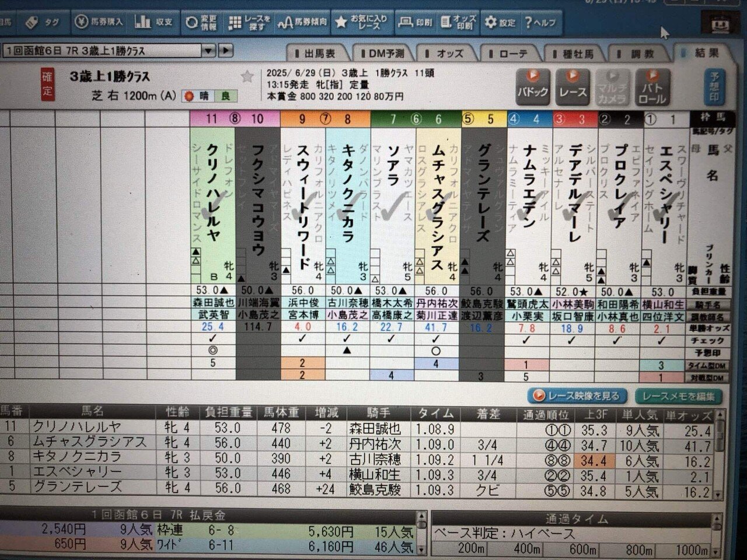Toggle check mark for クリノハレルヤ

213,339
